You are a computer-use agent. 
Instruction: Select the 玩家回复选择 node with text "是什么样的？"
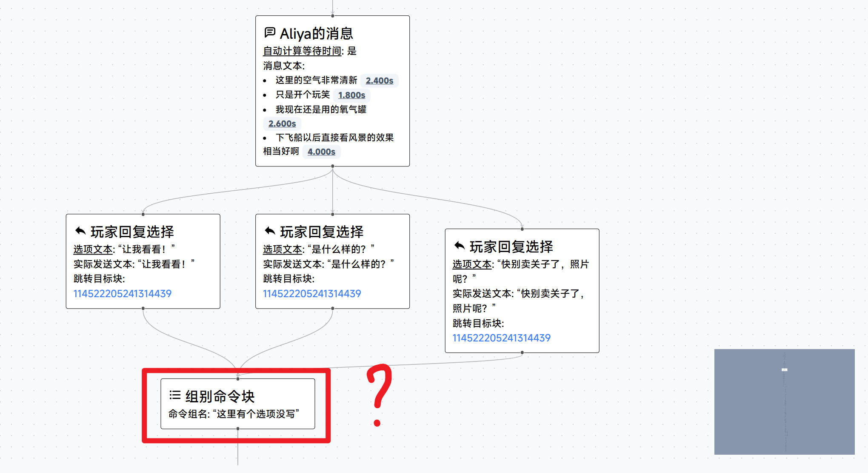pyautogui.click(x=332, y=261)
